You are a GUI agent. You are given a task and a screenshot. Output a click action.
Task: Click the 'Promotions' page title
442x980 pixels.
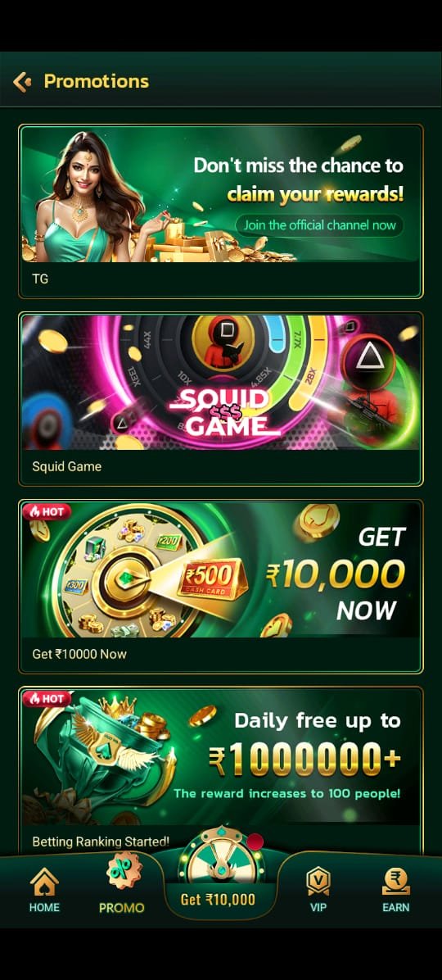coord(96,81)
